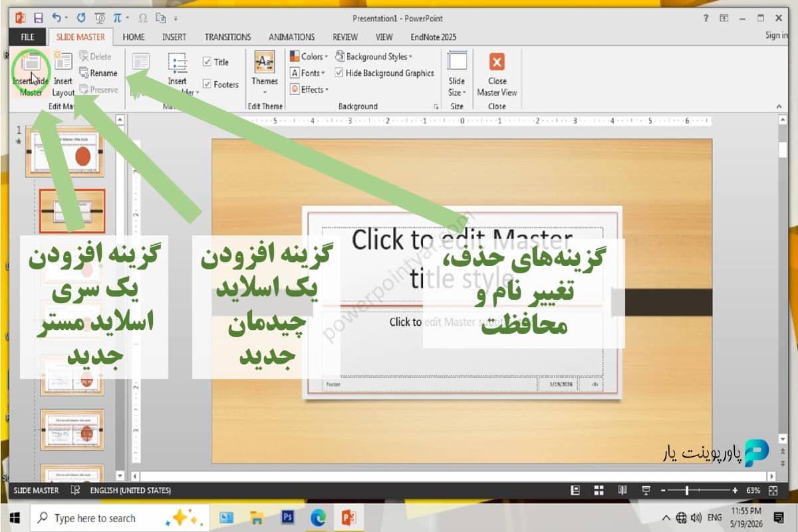Switch to the HOME tab
The width and height of the screenshot is (798, 532).
(x=134, y=37)
